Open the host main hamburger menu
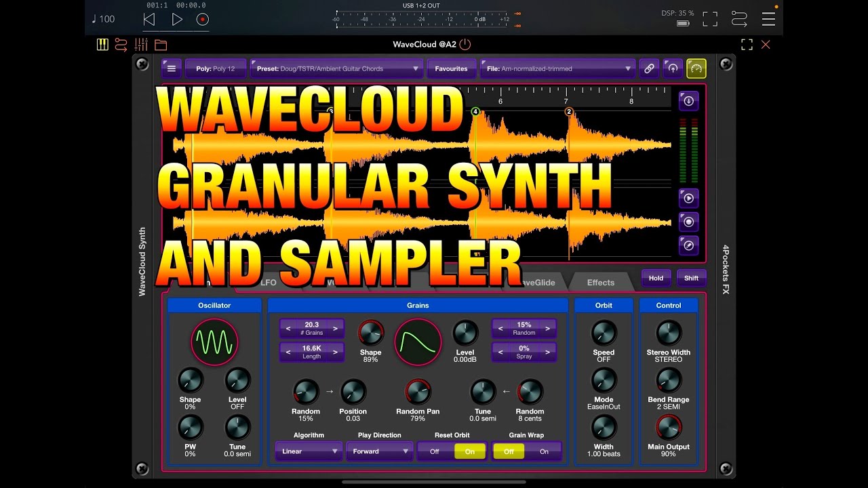 (768, 19)
